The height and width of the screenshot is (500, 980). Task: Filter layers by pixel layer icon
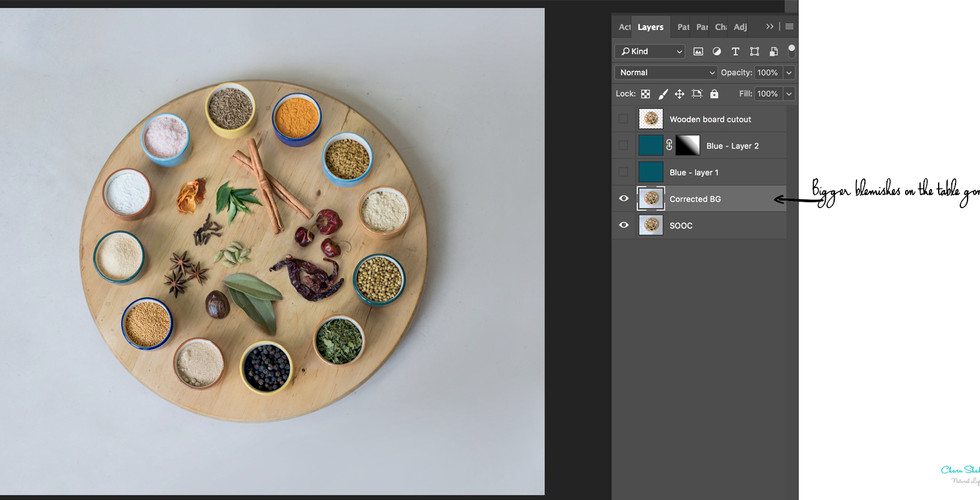click(x=698, y=51)
